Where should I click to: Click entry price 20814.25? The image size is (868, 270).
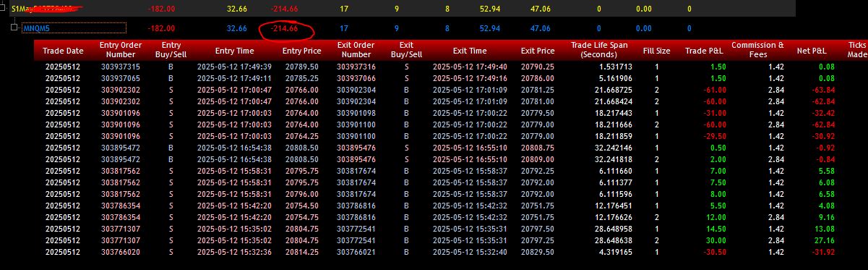[x=303, y=251]
